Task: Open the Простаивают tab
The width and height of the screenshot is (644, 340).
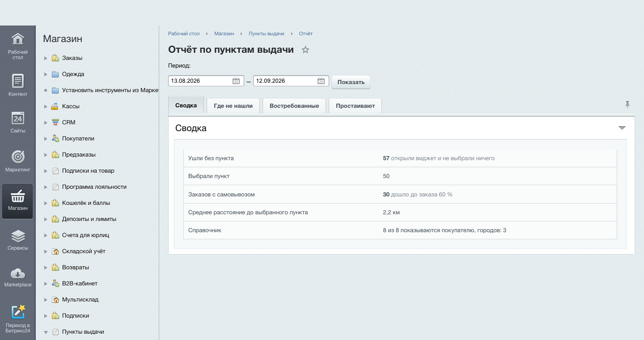Action: coord(355,106)
